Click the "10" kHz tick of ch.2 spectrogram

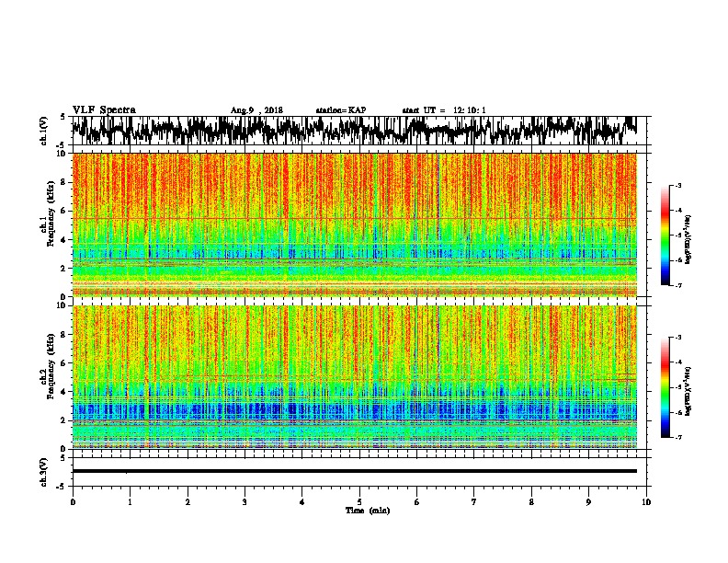point(63,305)
